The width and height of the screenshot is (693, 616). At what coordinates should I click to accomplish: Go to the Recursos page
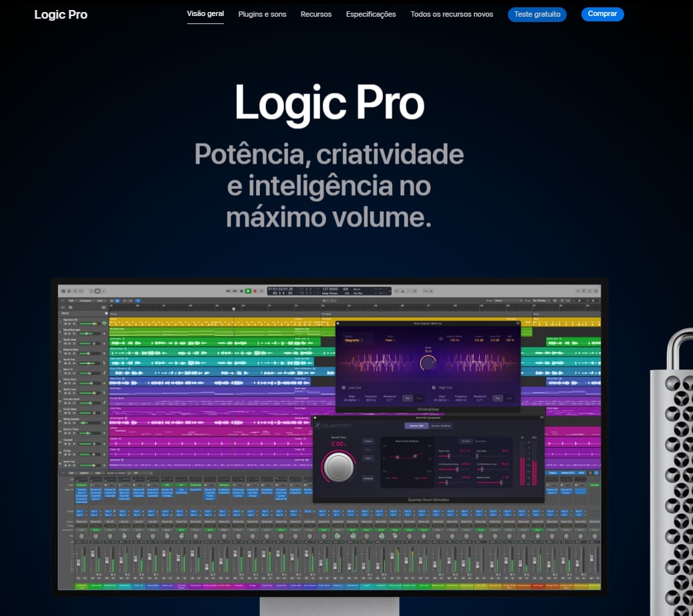click(x=315, y=14)
